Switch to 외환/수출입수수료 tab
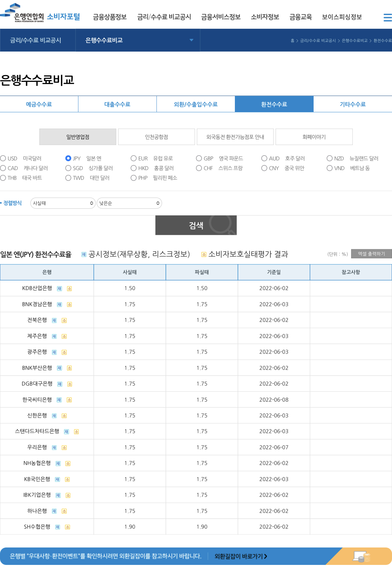The width and height of the screenshot is (392, 582). [x=196, y=104]
